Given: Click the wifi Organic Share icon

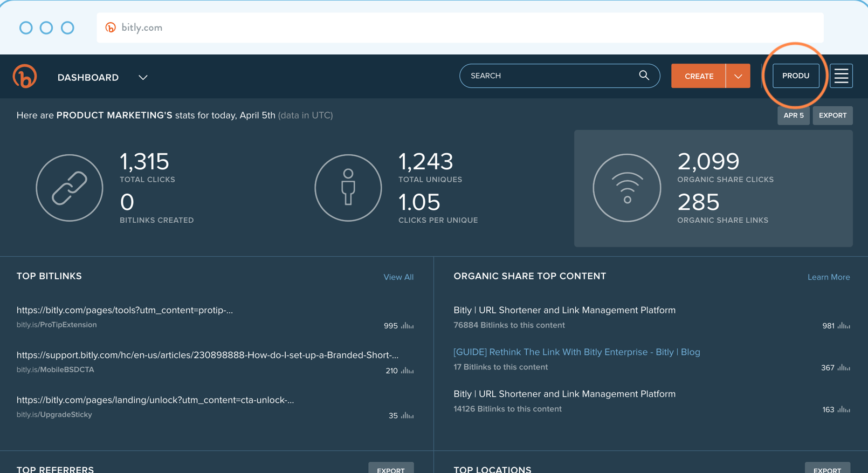Looking at the screenshot, I should click(626, 188).
